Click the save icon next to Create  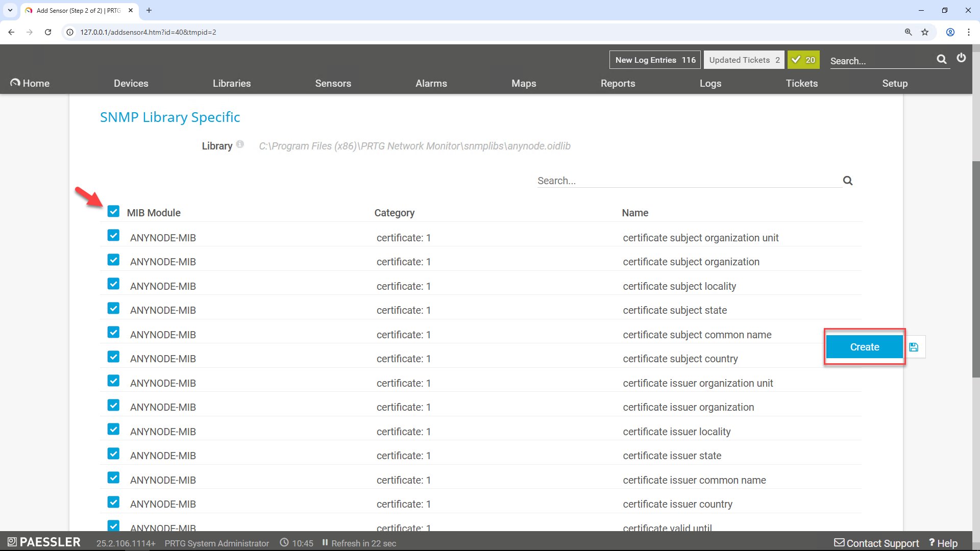914,347
